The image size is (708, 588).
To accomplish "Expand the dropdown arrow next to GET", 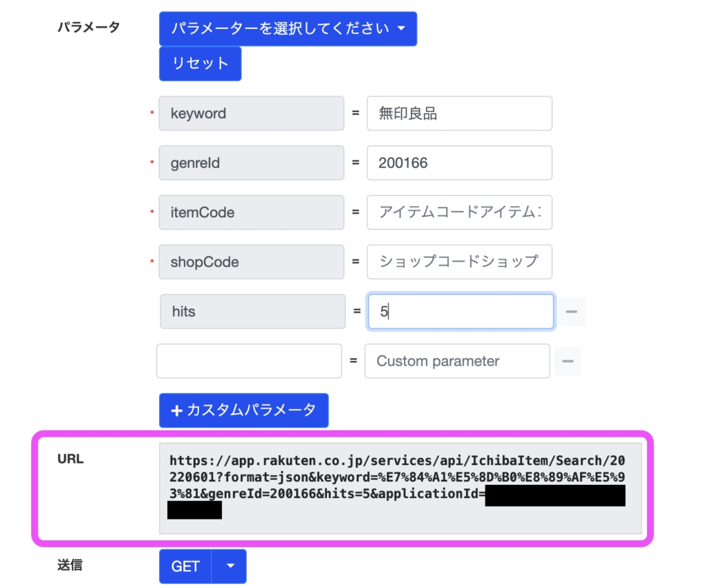I will 230,567.
